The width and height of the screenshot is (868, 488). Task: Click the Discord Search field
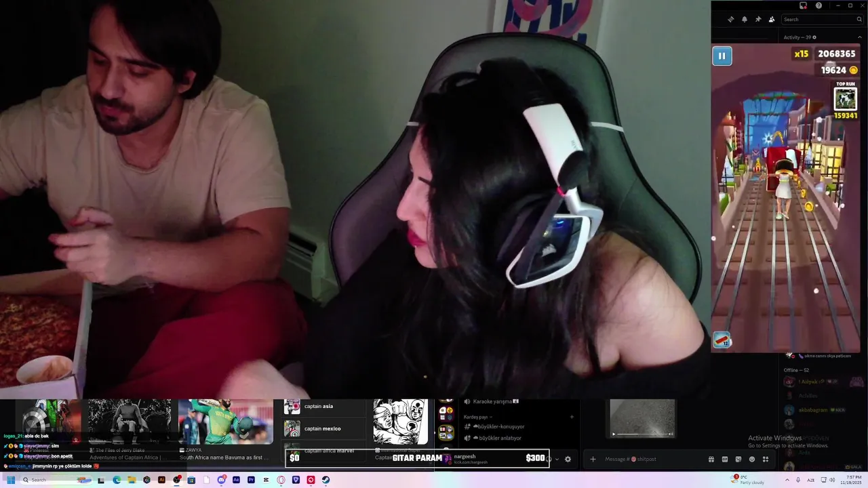click(822, 20)
